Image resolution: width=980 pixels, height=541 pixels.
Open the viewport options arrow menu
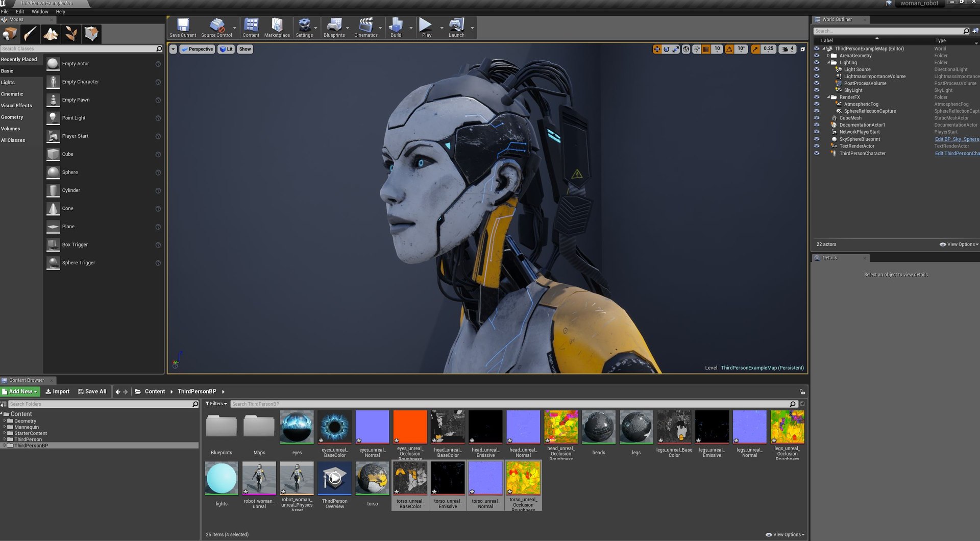tap(173, 49)
